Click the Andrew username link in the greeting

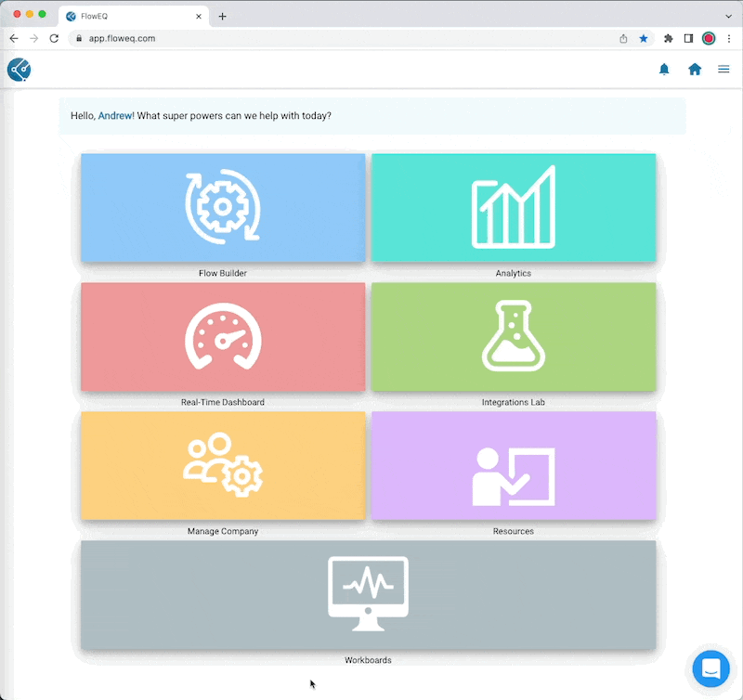click(x=115, y=115)
